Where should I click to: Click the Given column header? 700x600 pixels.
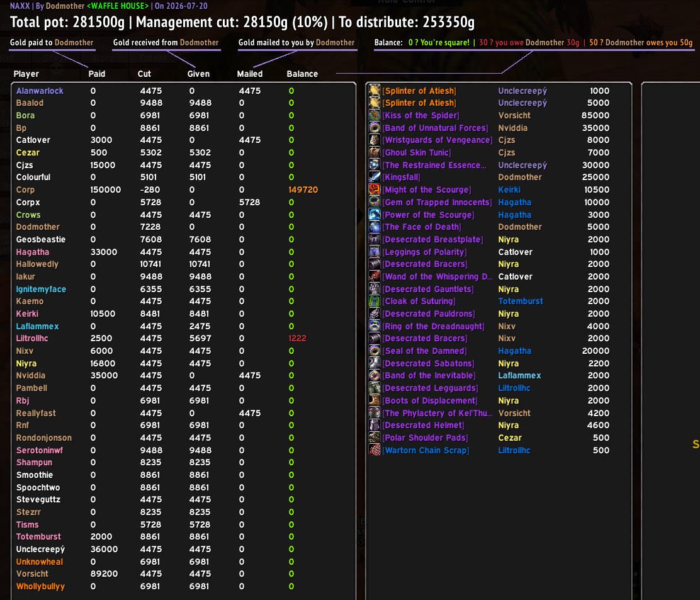pos(198,74)
